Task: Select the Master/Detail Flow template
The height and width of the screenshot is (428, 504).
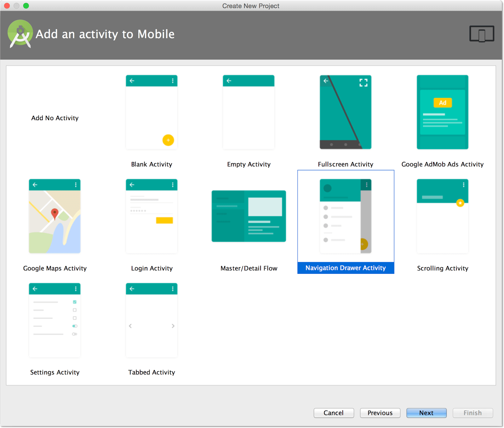Action: pos(249,216)
